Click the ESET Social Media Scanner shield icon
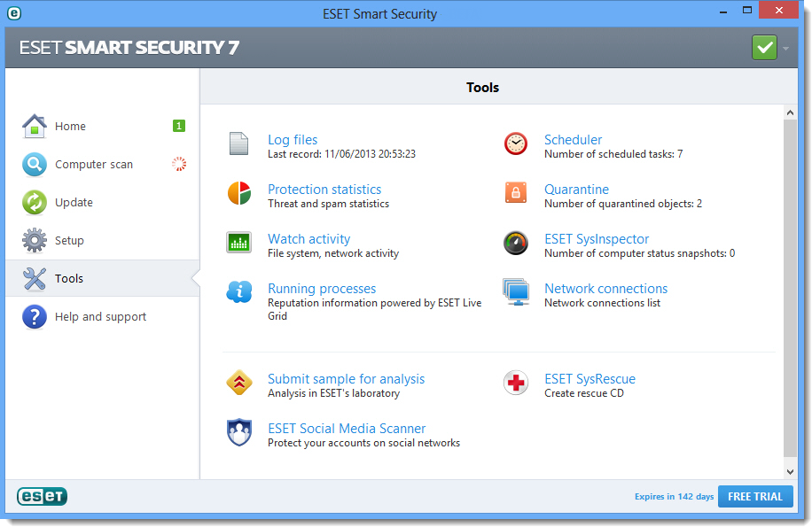 [239, 432]
